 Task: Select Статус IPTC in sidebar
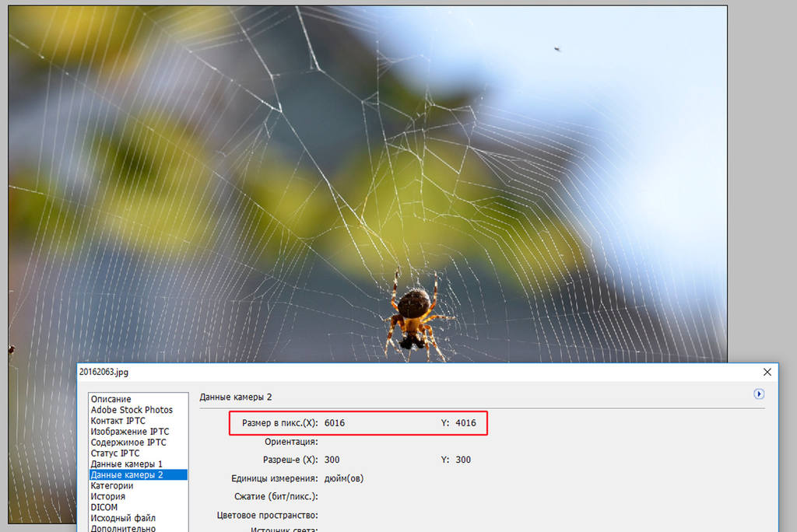pyautogui.click(x=115, y=453)
